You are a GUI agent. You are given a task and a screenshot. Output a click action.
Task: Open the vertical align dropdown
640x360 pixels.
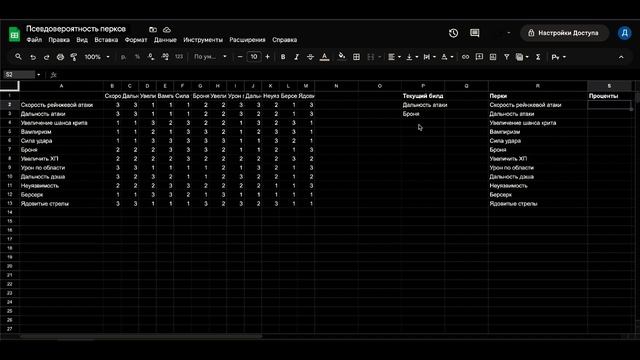click(x=412, y=57)
